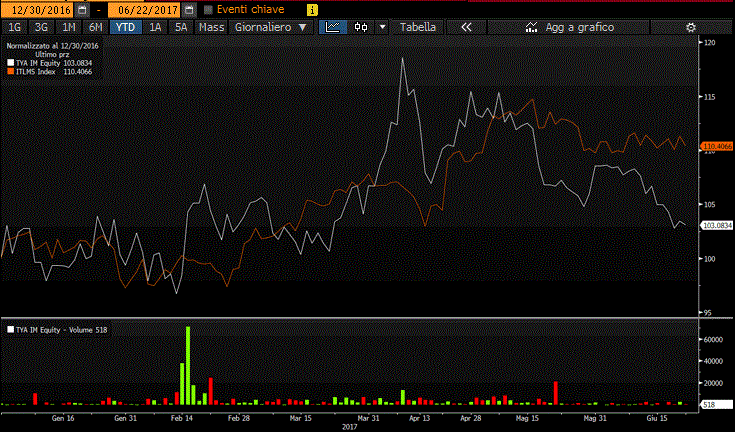Click the ITLMS Index orange color swatch
Image resolution: width=735 pixels, height=432 pixels.
pyautogui.click(x=11, y=72)
